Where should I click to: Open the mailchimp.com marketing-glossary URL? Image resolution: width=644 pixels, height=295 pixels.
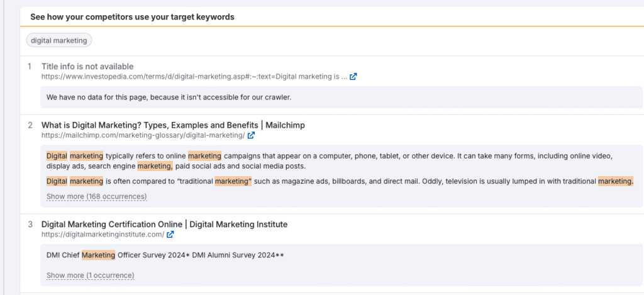143,135
